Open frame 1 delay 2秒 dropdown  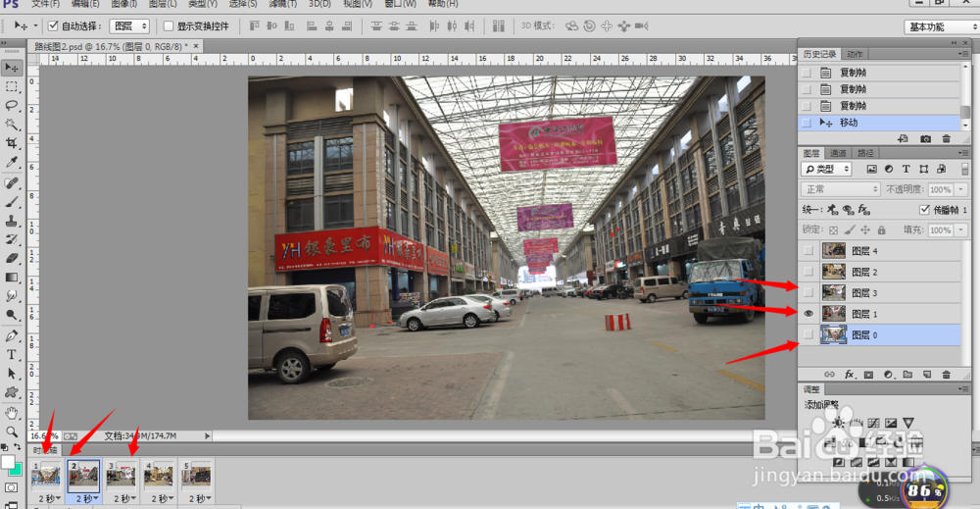[49, 498]
